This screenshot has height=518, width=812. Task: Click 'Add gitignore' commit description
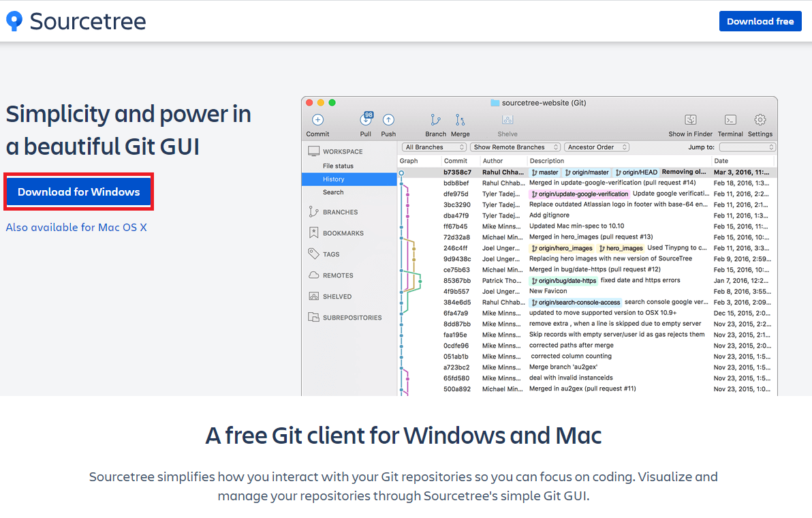pyautogui.click(x=549, y=215)
